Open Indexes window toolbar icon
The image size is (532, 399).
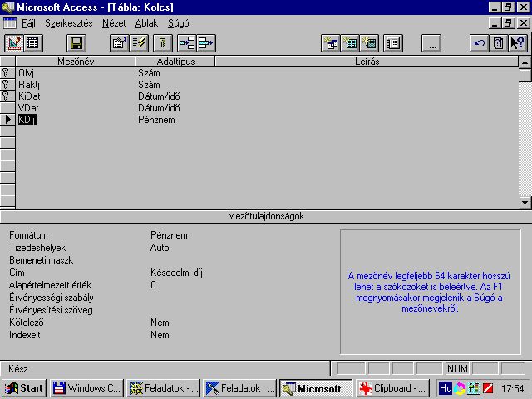click(x=139, y=43)
